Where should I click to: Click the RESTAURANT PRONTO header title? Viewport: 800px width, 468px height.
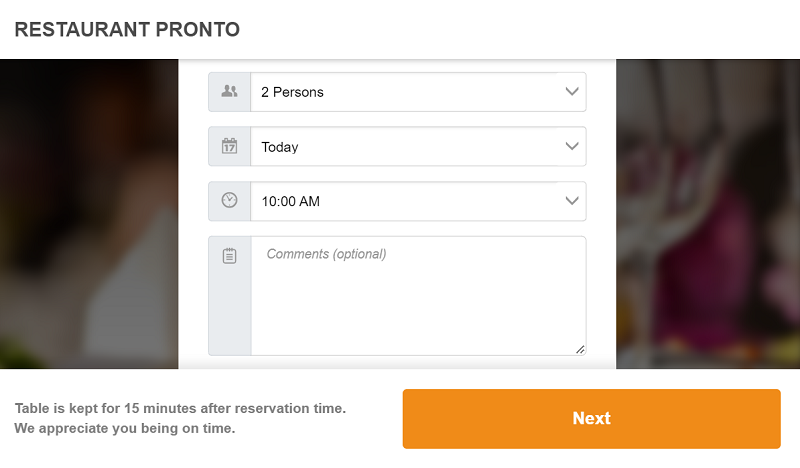127,29
